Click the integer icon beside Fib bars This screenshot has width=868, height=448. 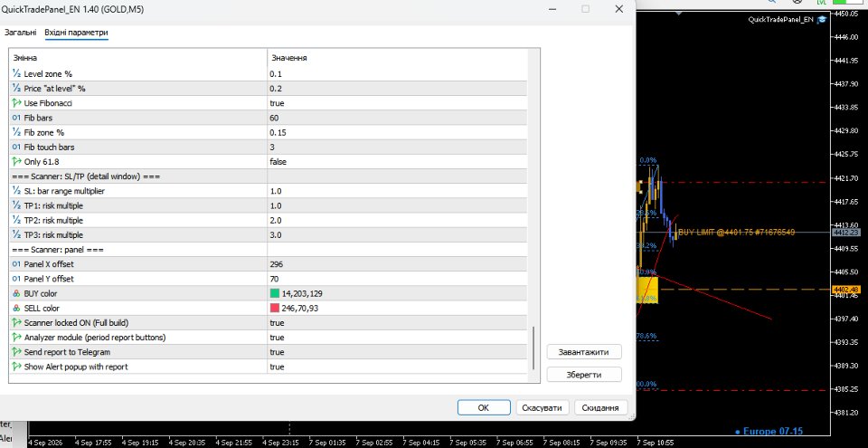coord(16,118)
